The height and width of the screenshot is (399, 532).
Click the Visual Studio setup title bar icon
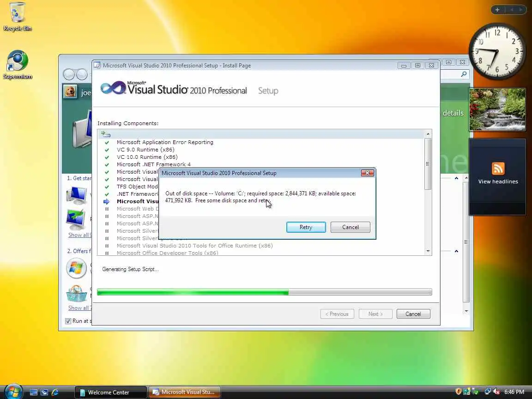coord(97,65)
